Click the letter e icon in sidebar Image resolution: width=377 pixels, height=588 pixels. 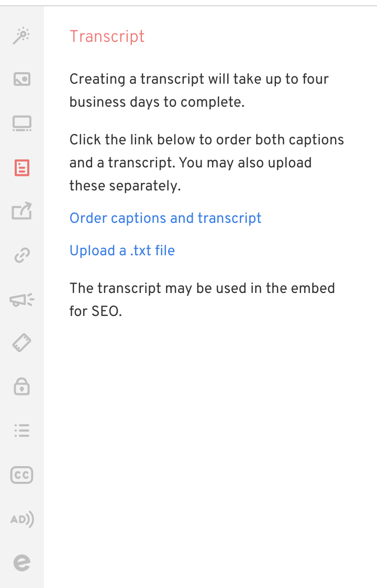click(22, 563)
